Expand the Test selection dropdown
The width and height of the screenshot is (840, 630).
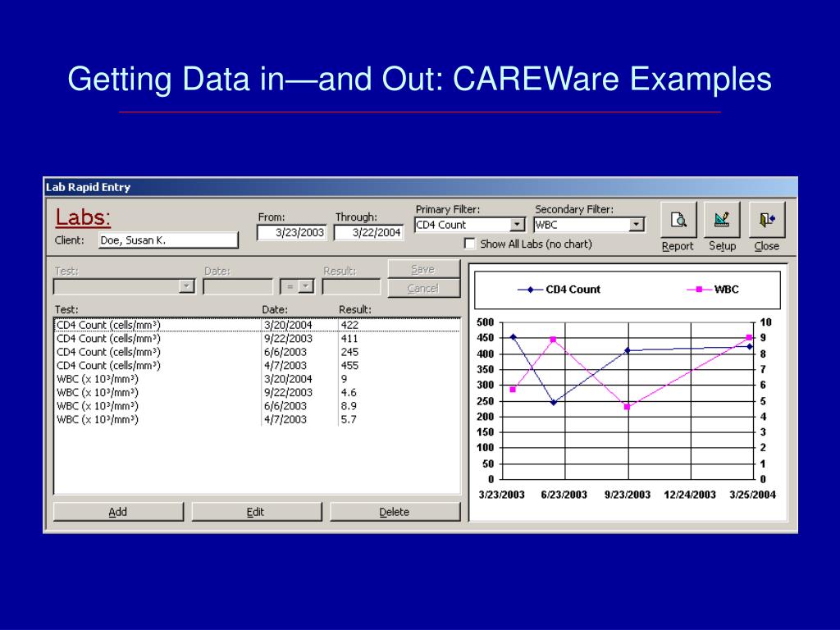pyautogui.click(x=188, y=285)
